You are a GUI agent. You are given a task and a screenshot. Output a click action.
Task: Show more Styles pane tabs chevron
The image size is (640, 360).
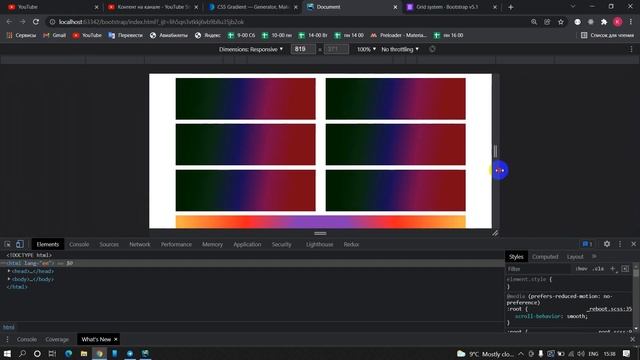click(x=594, y=256)
